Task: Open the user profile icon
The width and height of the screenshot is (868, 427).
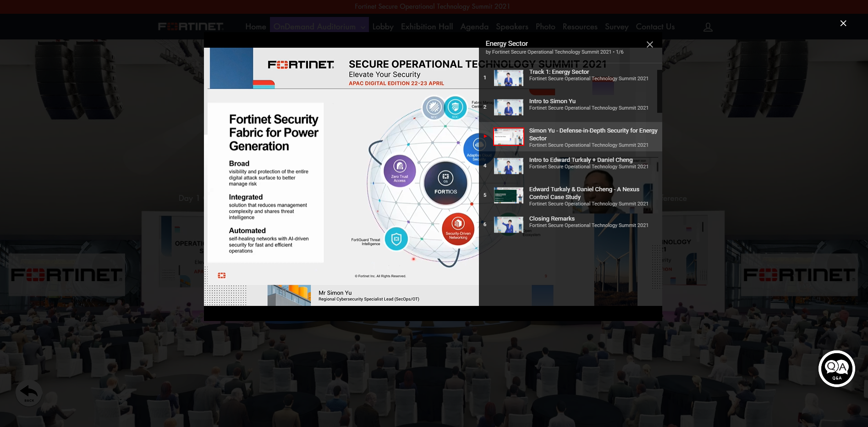Action: pyautogui.click(x=708, y=27)
